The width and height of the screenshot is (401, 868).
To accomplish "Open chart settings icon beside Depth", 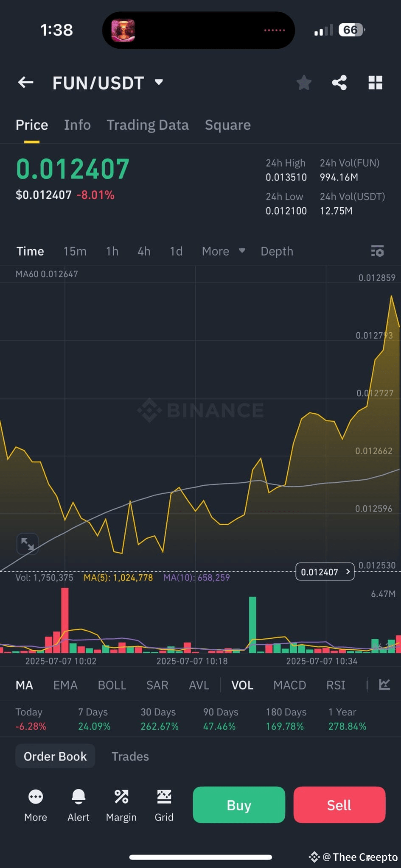I will coord(377,251).
